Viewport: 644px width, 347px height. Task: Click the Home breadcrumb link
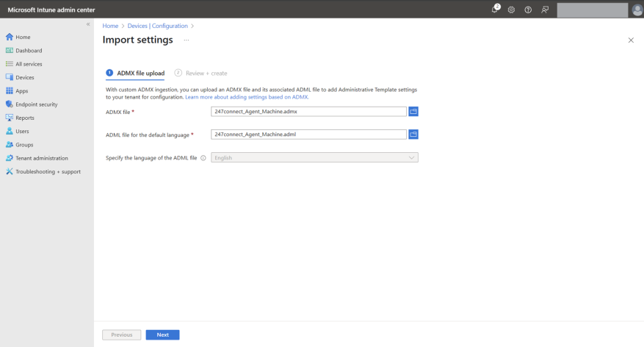[110, 26]
